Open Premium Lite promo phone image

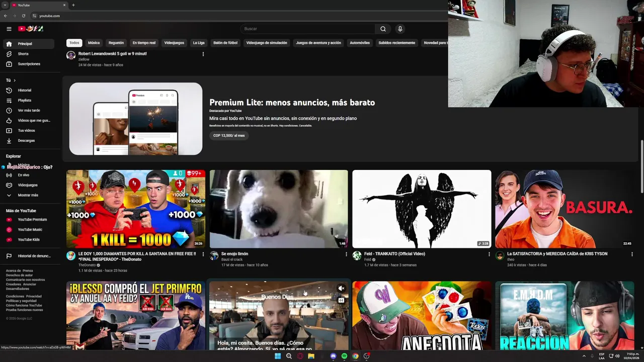click(136, 119)
